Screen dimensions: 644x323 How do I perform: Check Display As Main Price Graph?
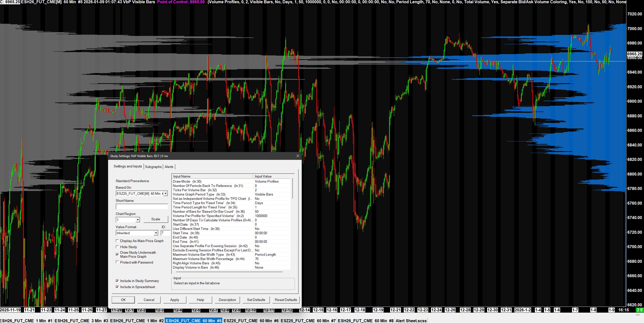pos(117,241)
